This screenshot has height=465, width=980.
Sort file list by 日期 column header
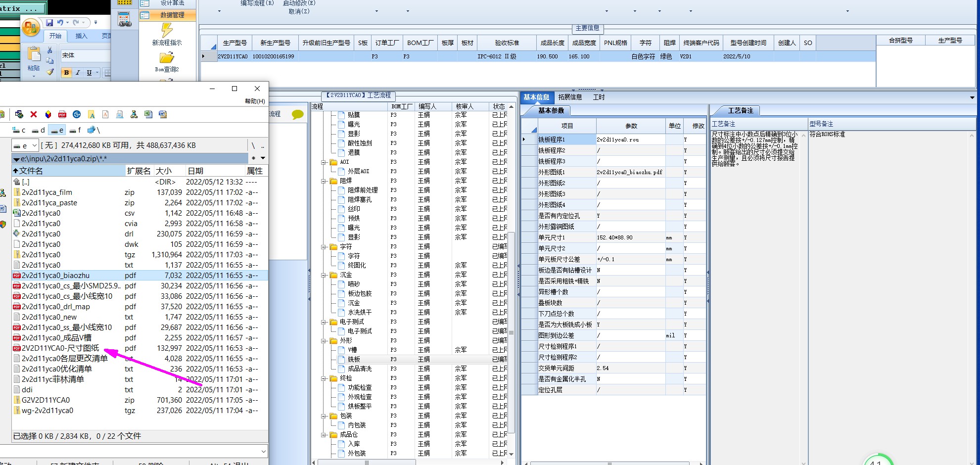click(215, 171)
